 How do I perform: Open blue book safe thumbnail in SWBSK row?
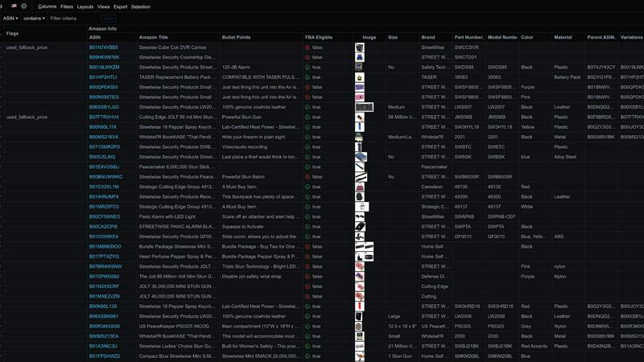click(361, 157)
